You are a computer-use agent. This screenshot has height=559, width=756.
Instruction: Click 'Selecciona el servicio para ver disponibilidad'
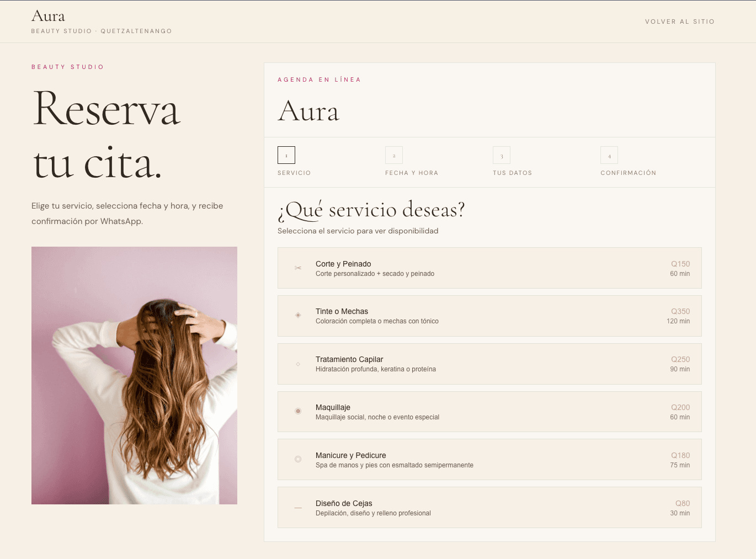[358, 231]
